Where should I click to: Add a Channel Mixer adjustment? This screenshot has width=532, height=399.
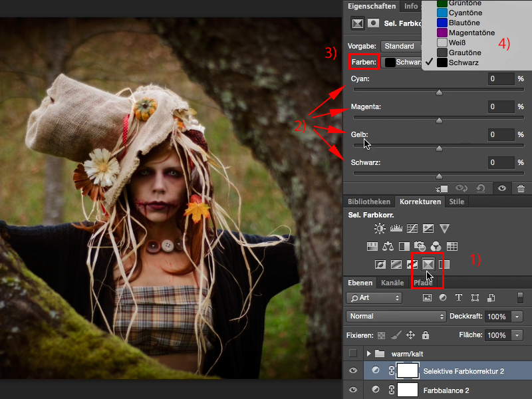[436, 246]
